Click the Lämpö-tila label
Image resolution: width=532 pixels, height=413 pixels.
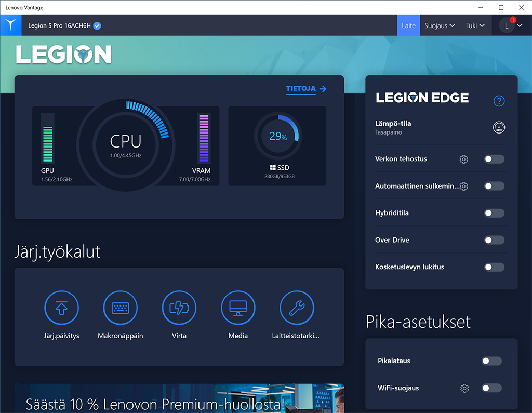point(393,124)
